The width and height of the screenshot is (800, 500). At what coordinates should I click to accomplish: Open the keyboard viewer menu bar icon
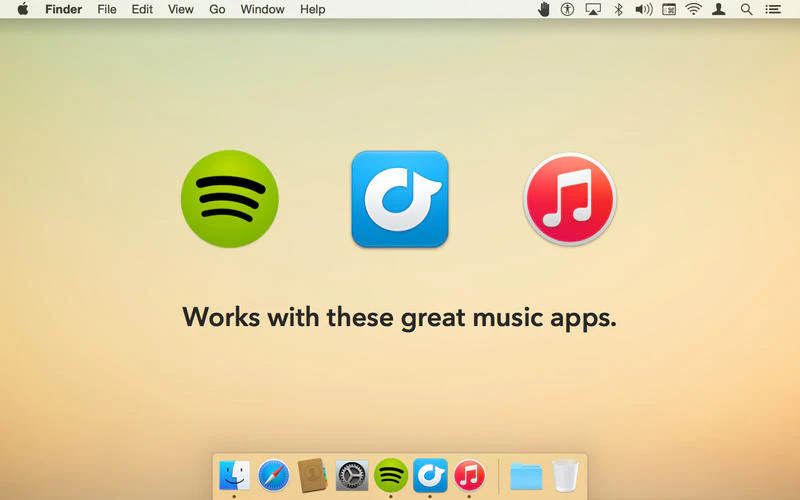pyautogui.click(x=669, y=9)
